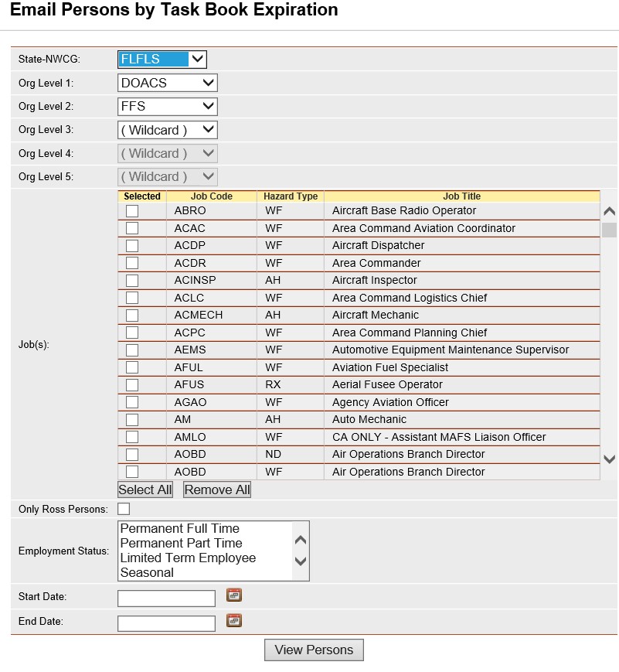Choose Limited Term Employee status
This screenshot has width=619, height=672.
point(188,558)
